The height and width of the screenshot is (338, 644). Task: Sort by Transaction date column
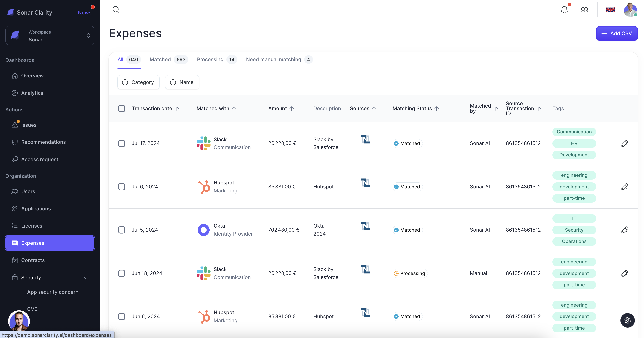point(155,108)
